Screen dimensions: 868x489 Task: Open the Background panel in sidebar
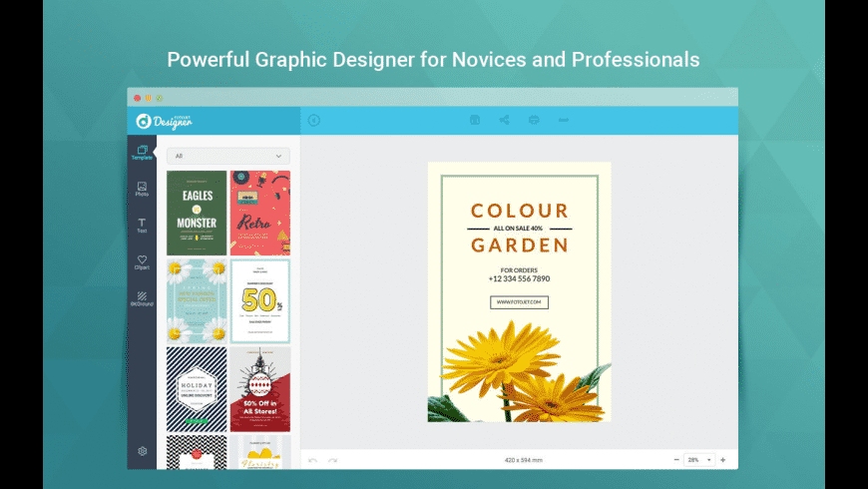(142, 298)
